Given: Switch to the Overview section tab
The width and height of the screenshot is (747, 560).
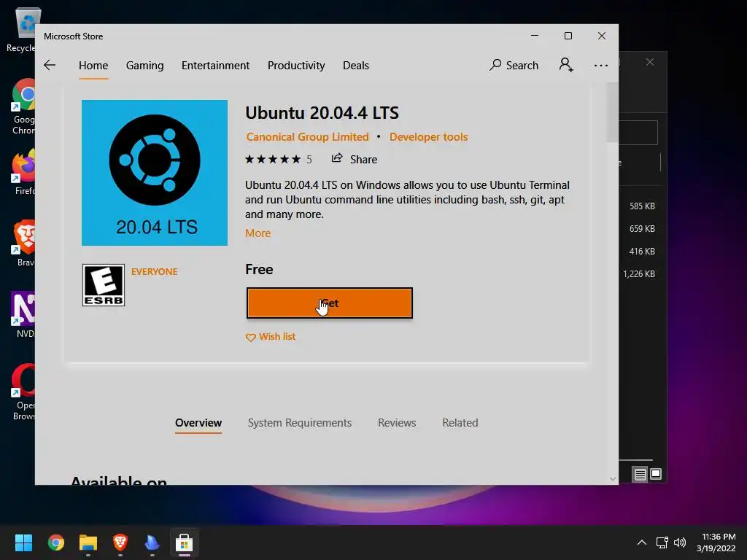Looking at the screenshot, I should coord(198,423).
